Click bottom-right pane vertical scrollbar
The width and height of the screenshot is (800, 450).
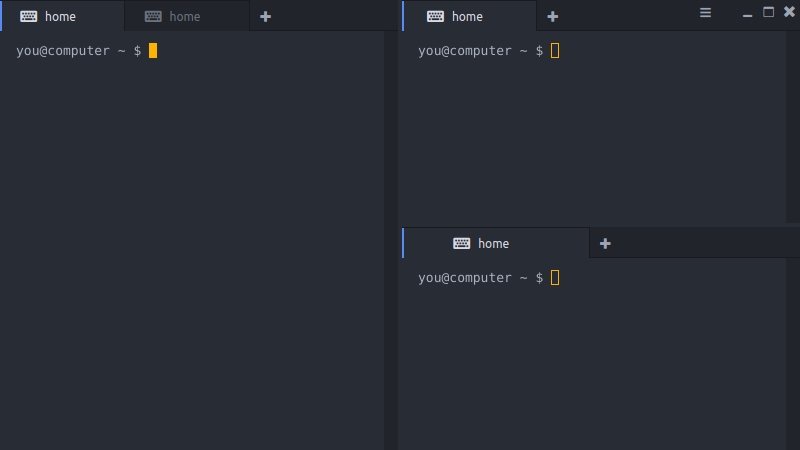(x=793, y=354)
